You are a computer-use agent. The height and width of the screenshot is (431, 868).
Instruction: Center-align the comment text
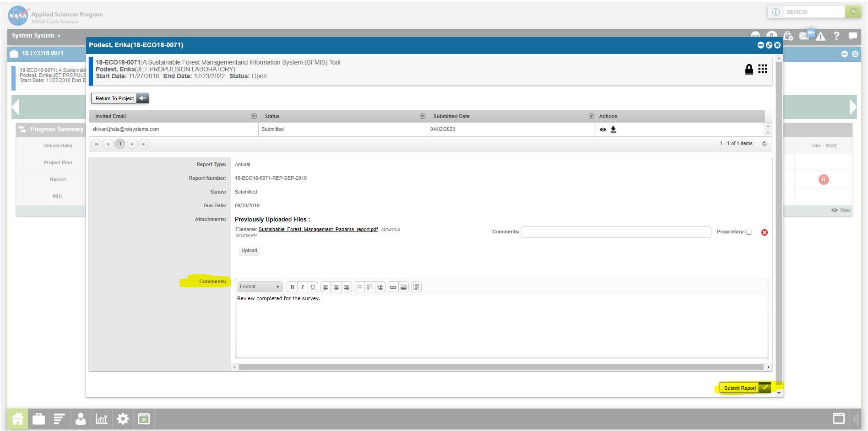pos(336,287)
